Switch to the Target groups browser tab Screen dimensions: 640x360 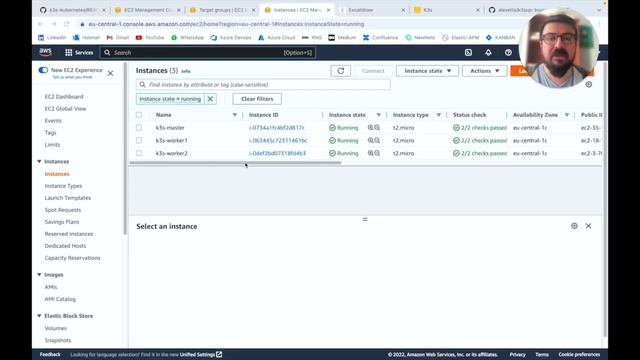(x=223, y=10)
